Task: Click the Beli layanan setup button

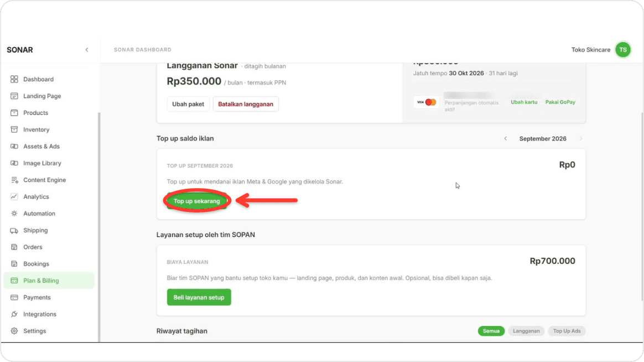Action: [x=199, y=297]
